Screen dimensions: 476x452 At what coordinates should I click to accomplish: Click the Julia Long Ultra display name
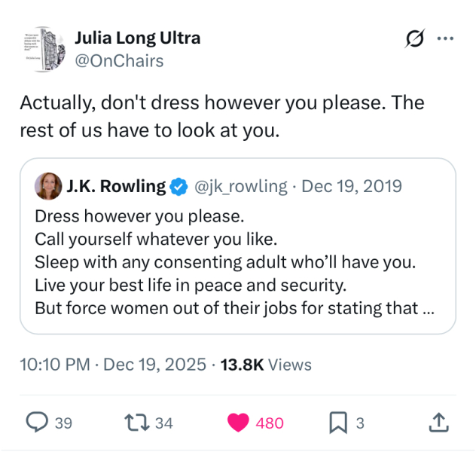(x=138, y=38)
